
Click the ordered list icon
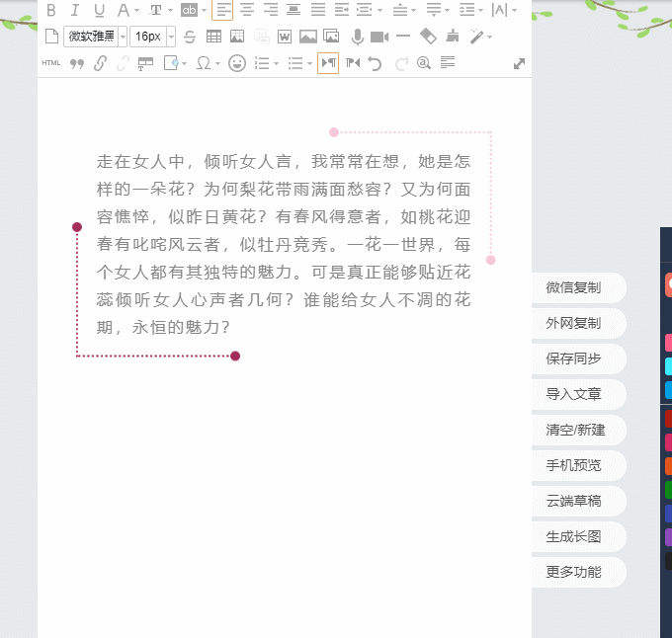pyautogui.click(x=262, y=63)
